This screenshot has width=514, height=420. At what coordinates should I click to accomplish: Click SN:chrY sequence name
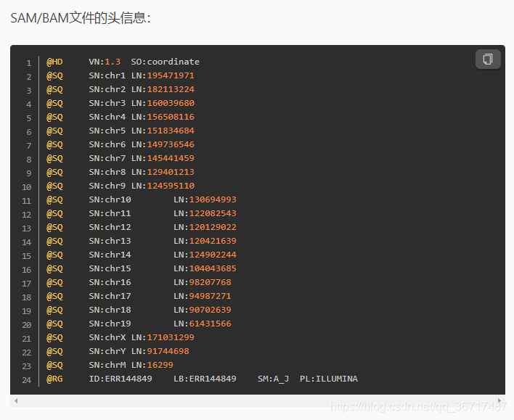point(107,351)
